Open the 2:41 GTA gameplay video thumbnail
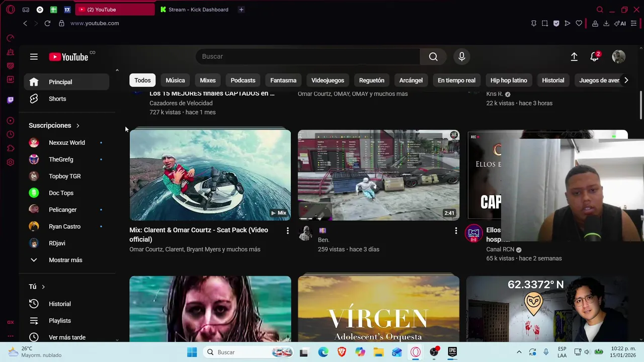Image resolution: width=644 pixels, height=362 pixels. (x=378, y=175)
